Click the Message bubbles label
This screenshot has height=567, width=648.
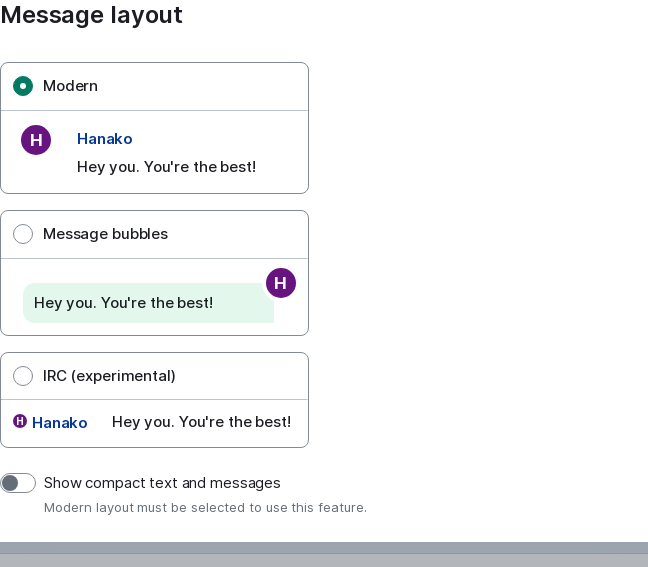coord(105,234)
